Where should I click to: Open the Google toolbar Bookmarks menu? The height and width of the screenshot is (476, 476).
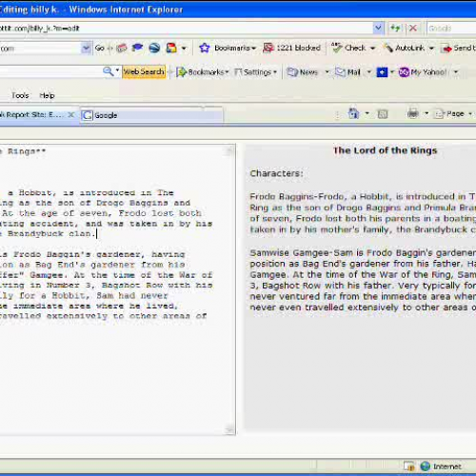click(x=235, y=48)
